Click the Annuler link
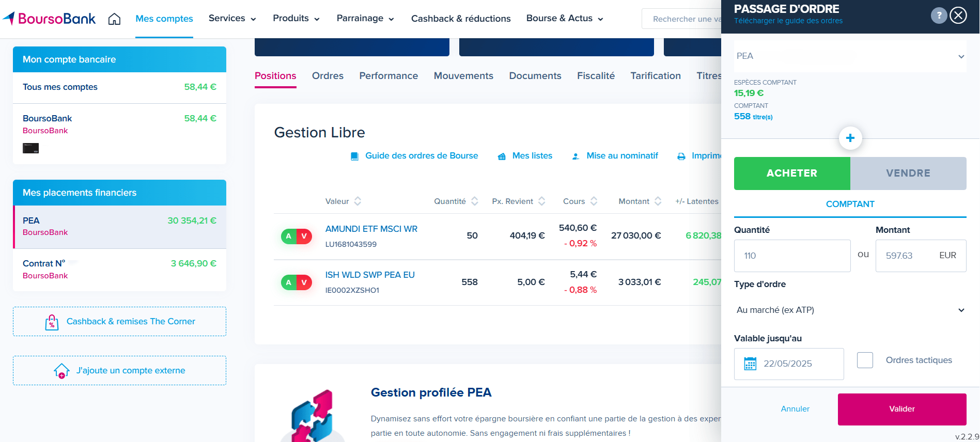Screen dimensions: 980x442 click(795, 409)
